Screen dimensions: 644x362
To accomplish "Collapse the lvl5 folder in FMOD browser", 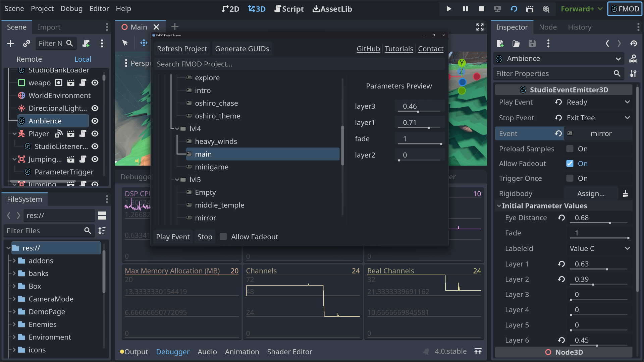I will click(x=177, y=180).
